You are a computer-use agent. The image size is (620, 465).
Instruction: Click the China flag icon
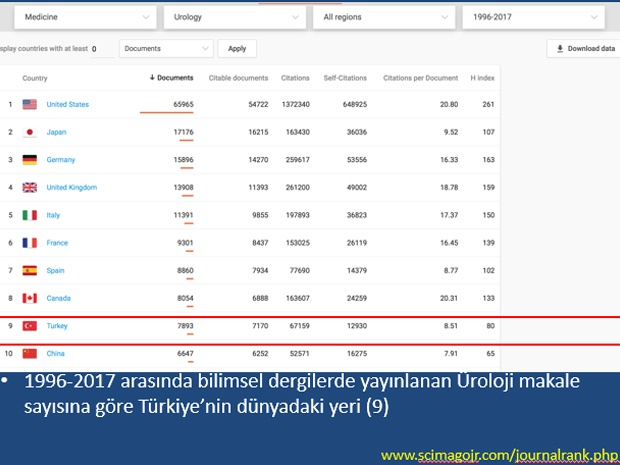(x=29, y=353)
